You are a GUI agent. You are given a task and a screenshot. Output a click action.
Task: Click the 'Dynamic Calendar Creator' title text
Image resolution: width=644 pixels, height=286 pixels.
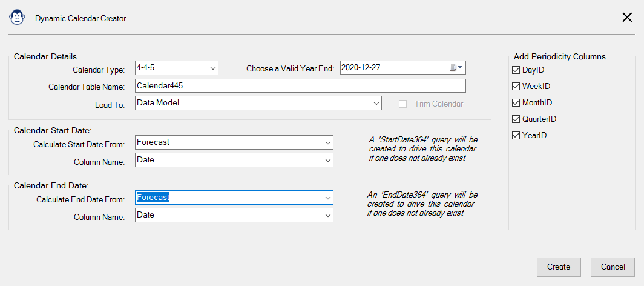tap(80, 19)
